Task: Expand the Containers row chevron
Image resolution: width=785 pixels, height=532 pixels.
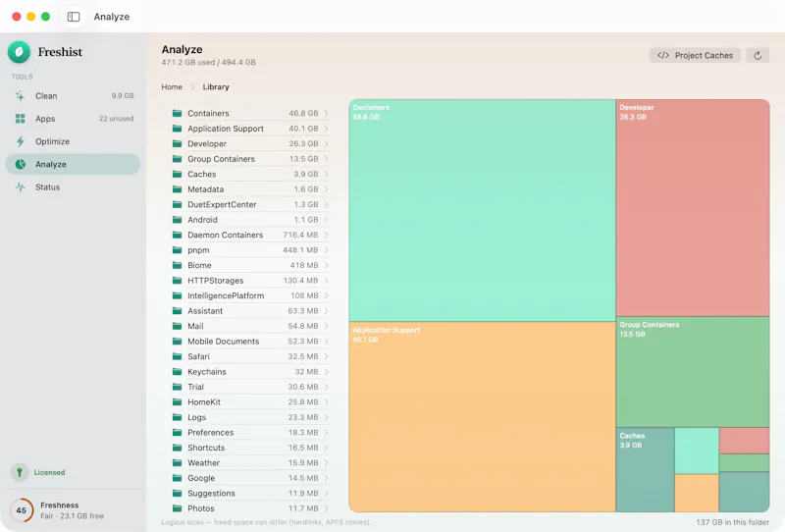Action: 327,113
